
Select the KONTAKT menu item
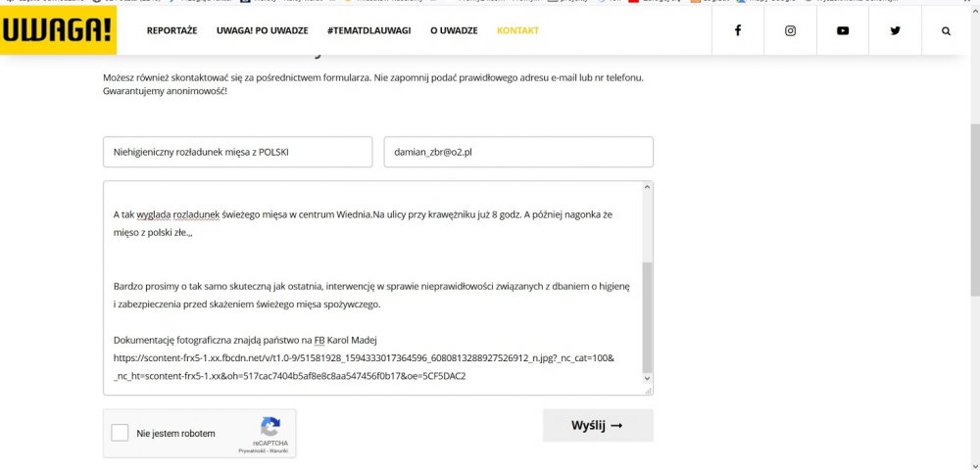point(517,30)
